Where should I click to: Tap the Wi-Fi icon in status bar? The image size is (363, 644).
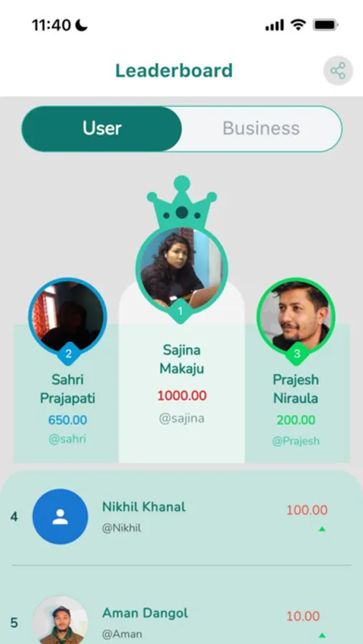coord(298,25)
